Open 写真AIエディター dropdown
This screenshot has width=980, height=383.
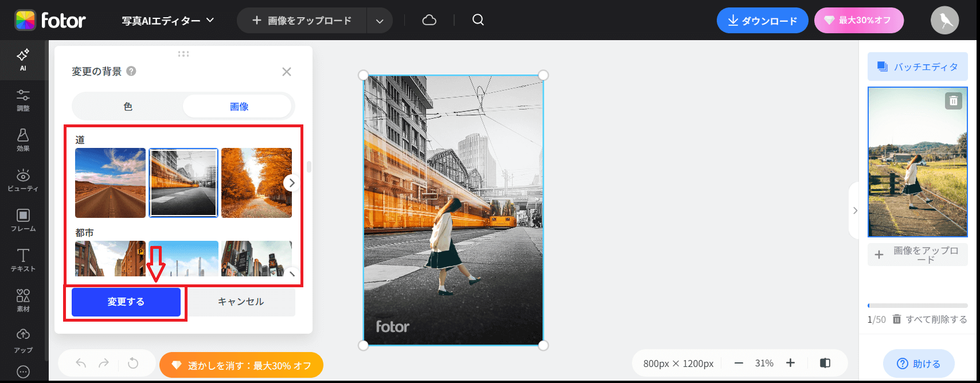coord(168,21)
